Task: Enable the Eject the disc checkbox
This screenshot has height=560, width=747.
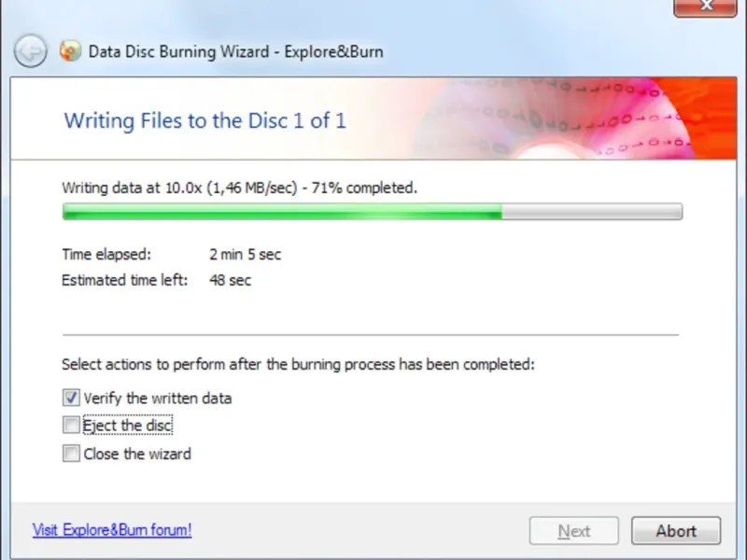Action: pyautogui.click(x=71, y=426)
